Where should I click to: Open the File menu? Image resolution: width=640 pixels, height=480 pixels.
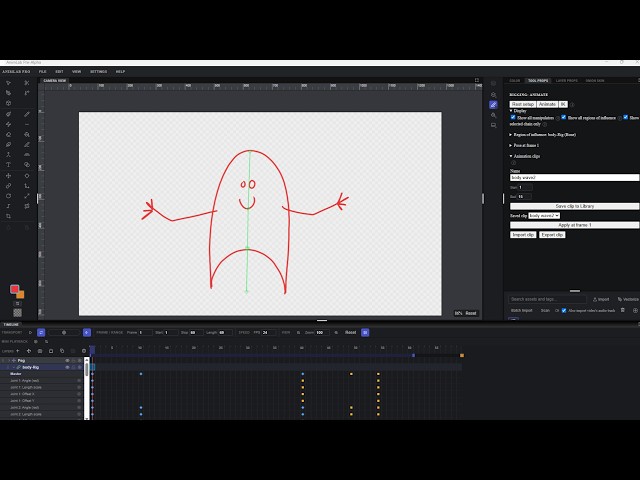42,72
